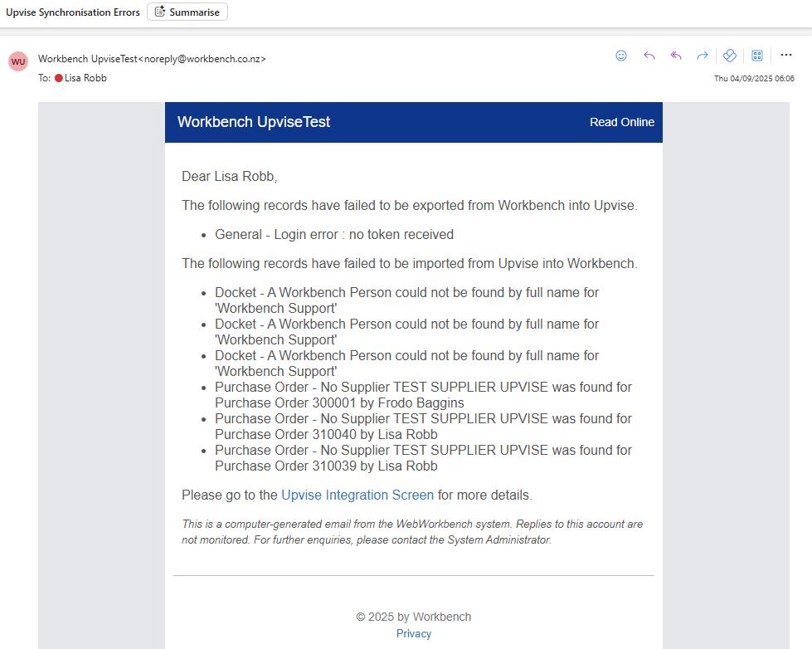Click 'General - Login error : no token received'

pyautogui.click(x=334, y=235)
